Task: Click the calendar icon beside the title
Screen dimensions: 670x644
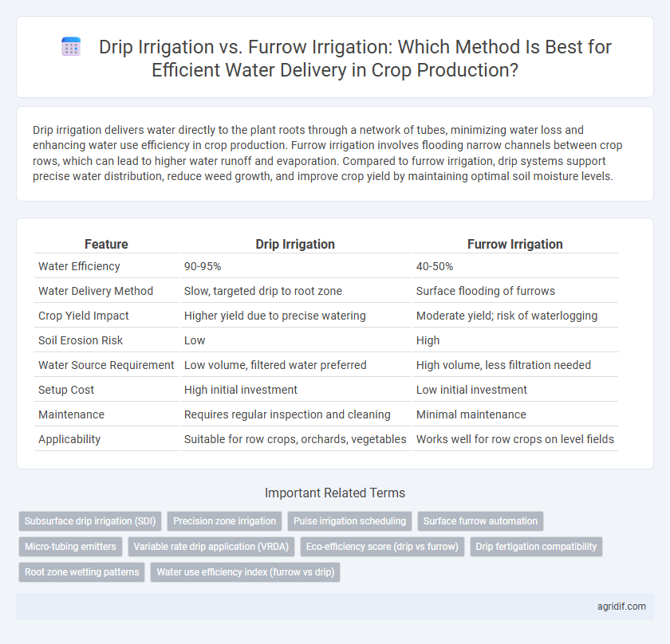Action: point(71,46)
